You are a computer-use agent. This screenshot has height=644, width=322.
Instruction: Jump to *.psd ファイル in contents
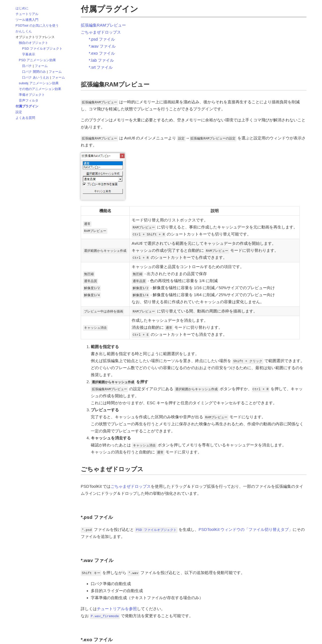[x=102, y=39]
